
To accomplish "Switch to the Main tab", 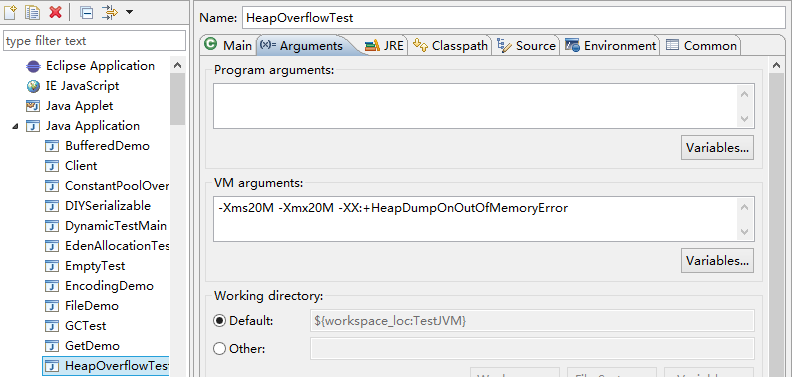I will [x=228, y=45].
